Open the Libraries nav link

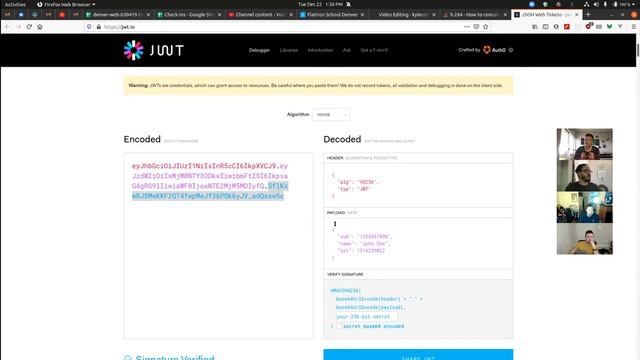point(289,50)
